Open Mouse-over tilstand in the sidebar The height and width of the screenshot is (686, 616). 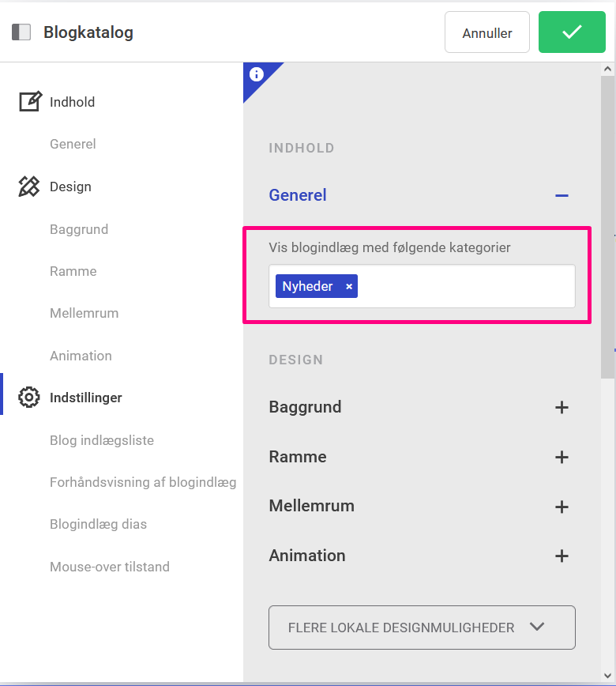109,567
